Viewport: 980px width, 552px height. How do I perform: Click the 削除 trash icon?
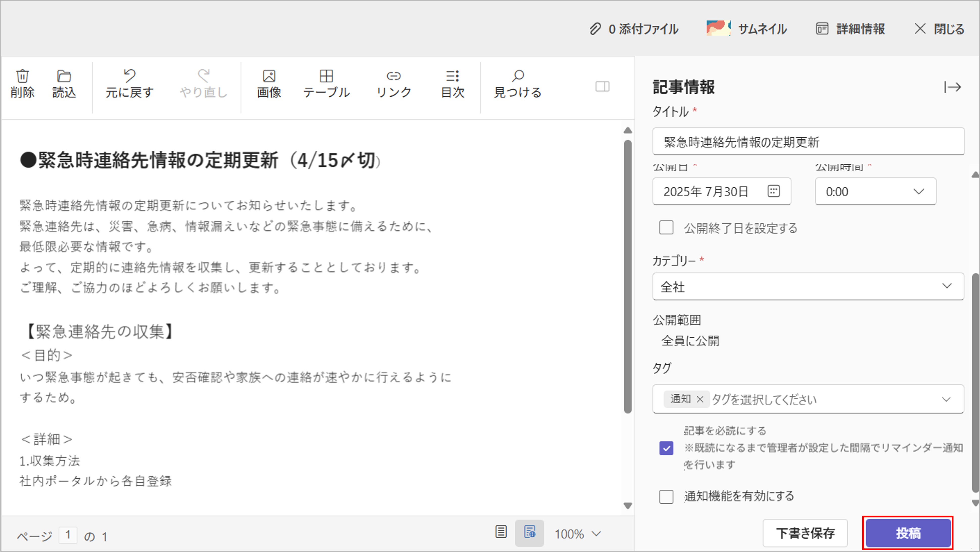[22, 83]
